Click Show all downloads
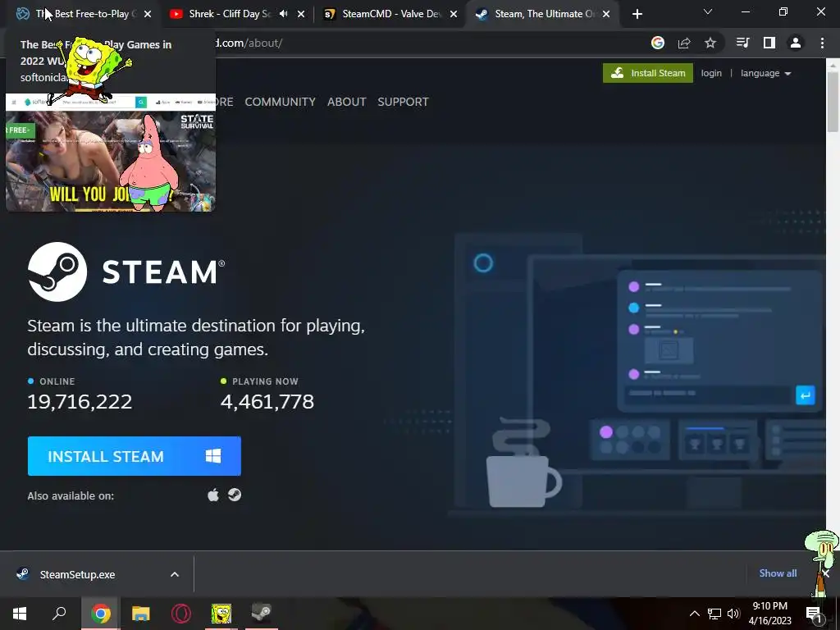The width and height of the screenshot is (840, 630). pyautogui.click(x=778, y=573)
